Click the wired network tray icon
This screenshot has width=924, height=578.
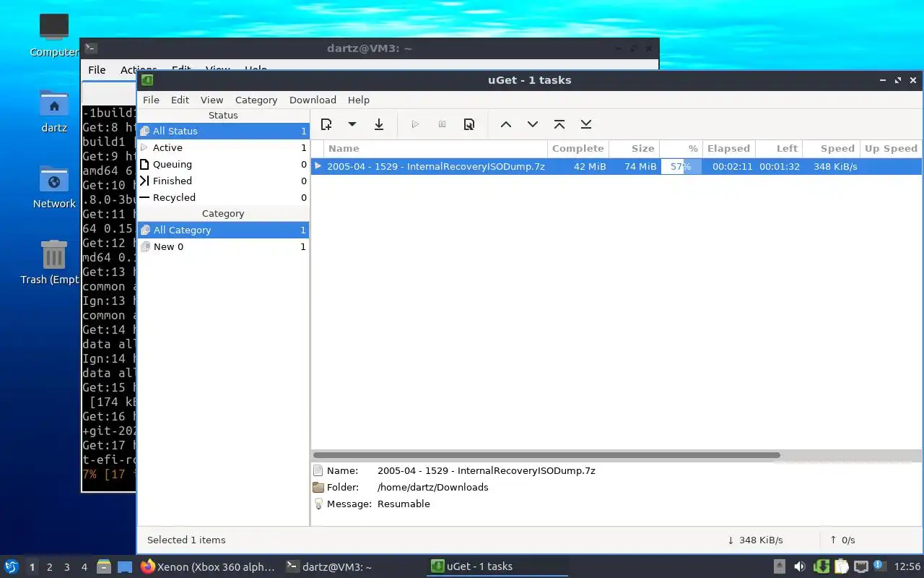point(860,566)
